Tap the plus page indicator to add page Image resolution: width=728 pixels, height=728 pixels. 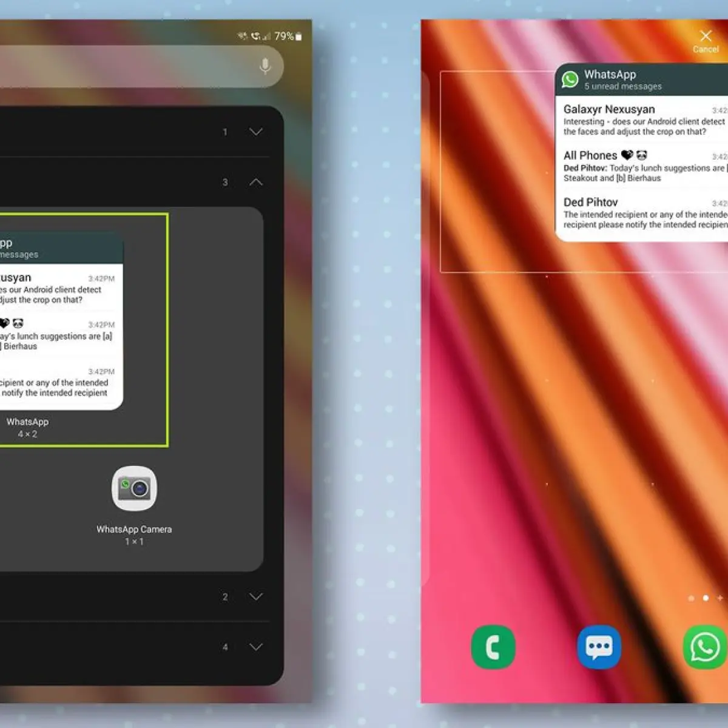[720, 598]
